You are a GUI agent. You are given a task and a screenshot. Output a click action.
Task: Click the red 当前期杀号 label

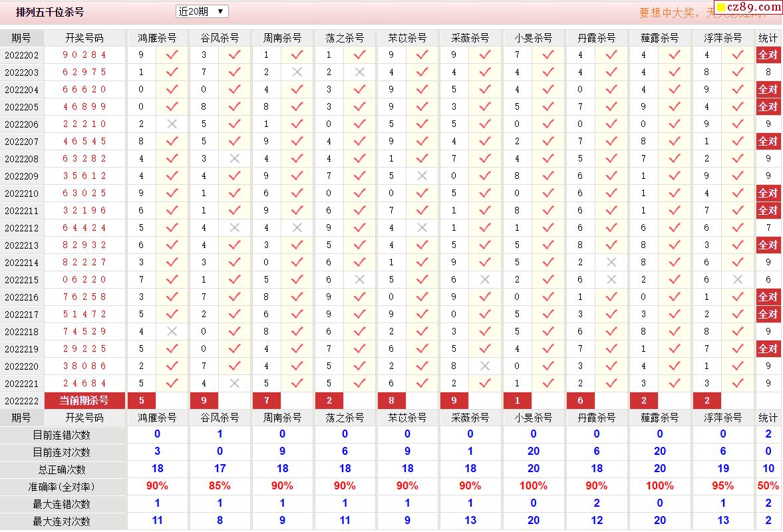[84, 400]
